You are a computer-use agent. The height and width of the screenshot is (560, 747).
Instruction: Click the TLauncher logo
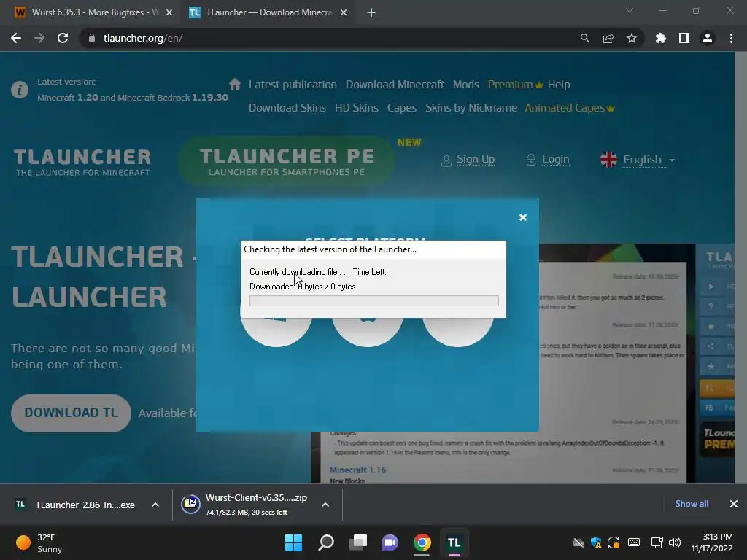[x=82, y=163]
